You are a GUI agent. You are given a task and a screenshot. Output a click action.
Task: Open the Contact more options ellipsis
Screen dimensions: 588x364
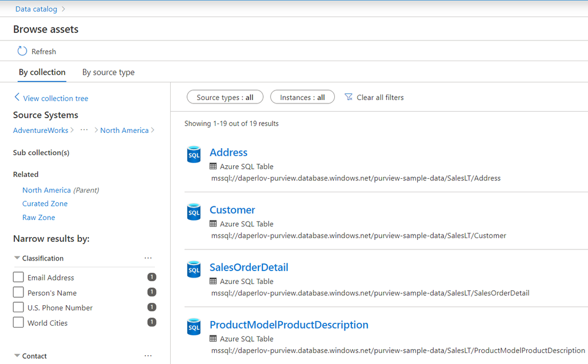pyautogui.click(x=148, y=356)
